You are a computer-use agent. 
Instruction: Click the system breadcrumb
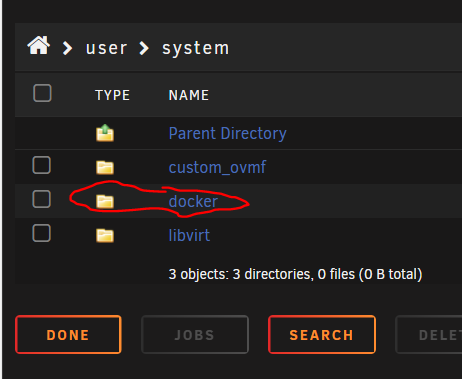(196, 48)
